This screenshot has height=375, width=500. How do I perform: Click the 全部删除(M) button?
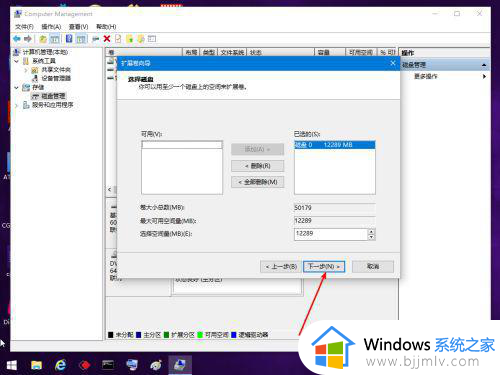(258, 182)
